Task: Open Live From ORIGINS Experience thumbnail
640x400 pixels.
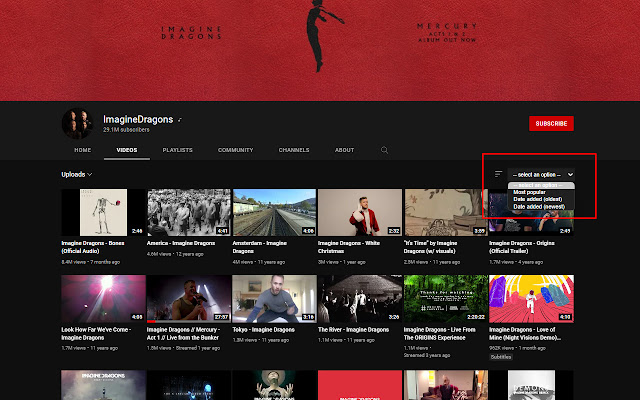Action: (446, 299)
